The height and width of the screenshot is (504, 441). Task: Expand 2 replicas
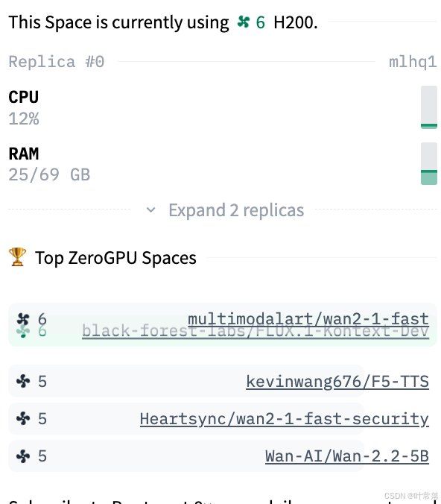click(x=236, y=210)
